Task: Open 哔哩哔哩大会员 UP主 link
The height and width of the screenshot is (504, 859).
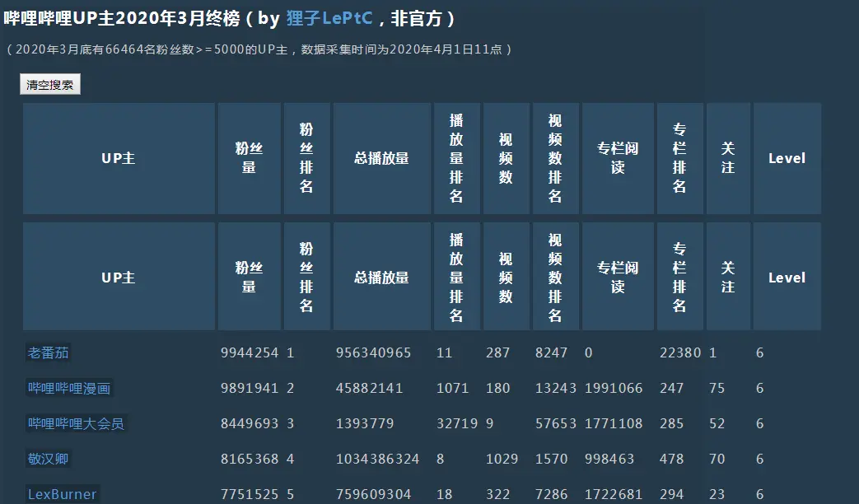Action: (76, 423)
